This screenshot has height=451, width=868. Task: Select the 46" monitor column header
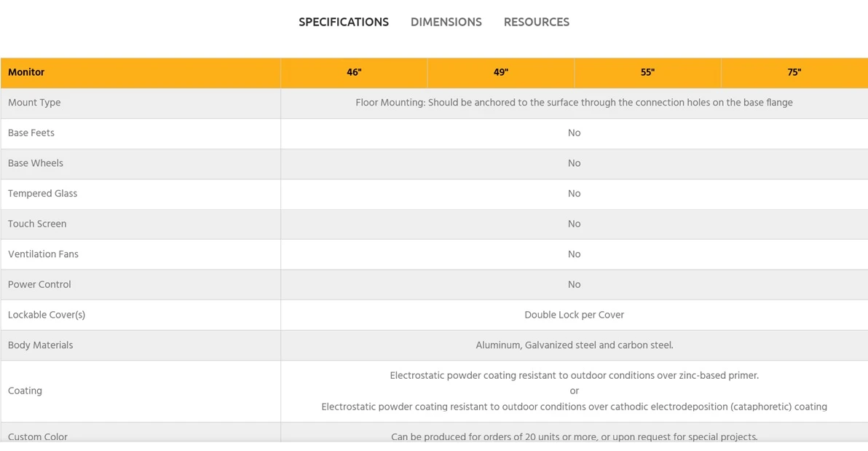(x=354, y=72)
